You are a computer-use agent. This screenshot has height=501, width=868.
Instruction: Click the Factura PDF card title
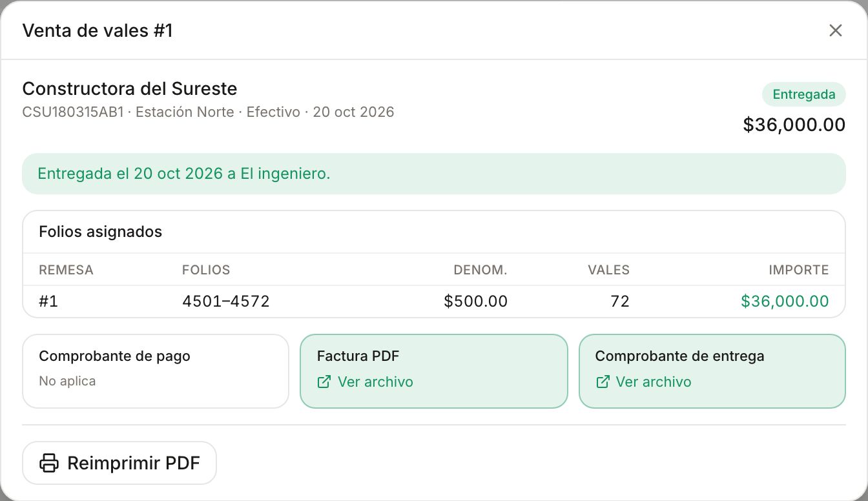click(358, 356)
